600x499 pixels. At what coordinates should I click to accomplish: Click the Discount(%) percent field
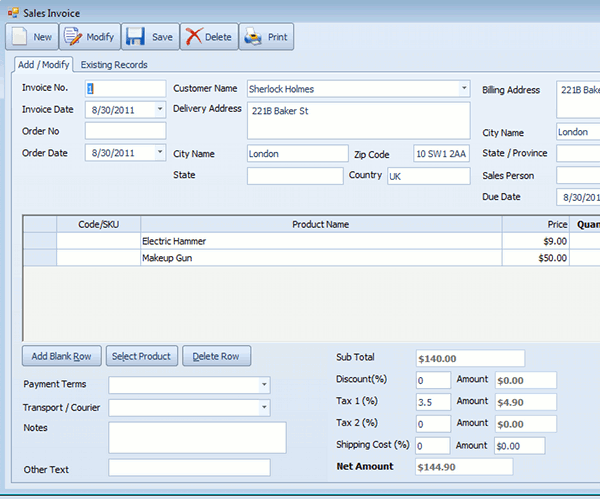click(x=433, y=380)
